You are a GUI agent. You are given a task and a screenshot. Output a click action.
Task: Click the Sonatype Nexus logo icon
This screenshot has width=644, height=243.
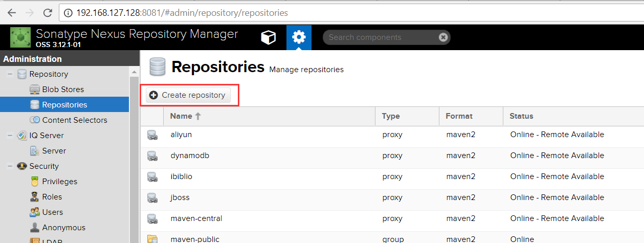[20, 37]
